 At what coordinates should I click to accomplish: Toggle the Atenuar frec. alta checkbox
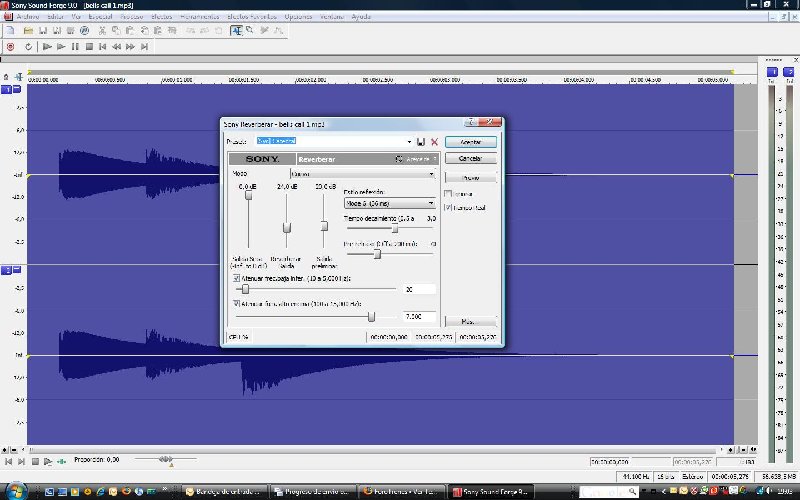coord(237,304)
